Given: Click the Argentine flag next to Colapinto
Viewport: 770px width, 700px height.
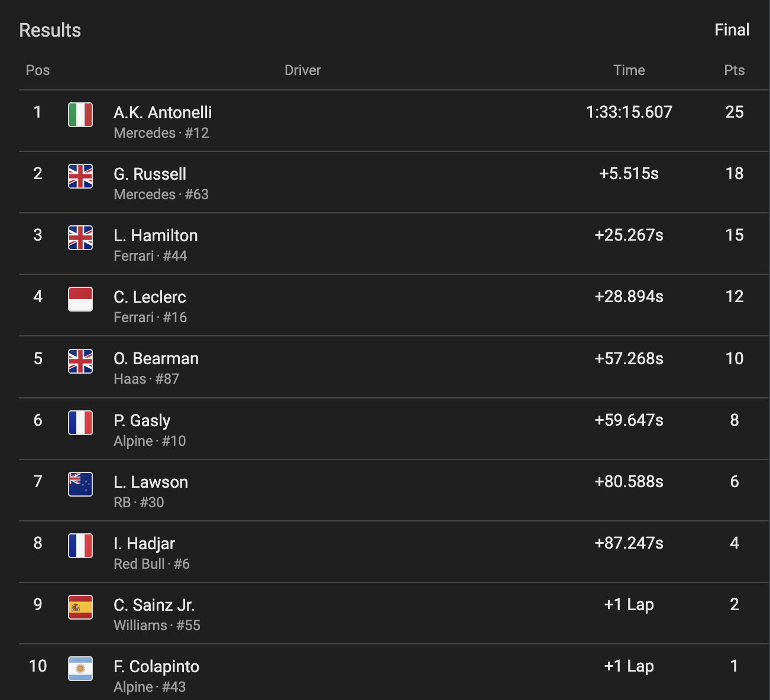Looking at the screenshot, I should point(80,669).
